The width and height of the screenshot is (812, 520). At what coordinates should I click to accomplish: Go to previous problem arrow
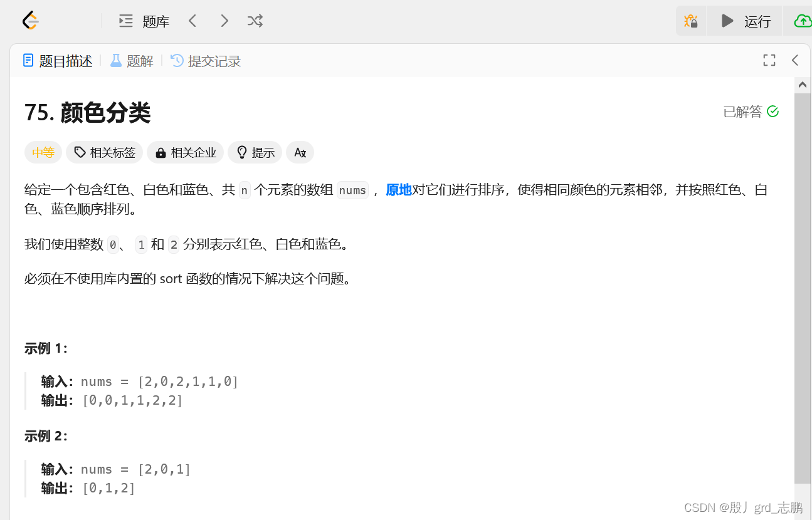[192, 21]
